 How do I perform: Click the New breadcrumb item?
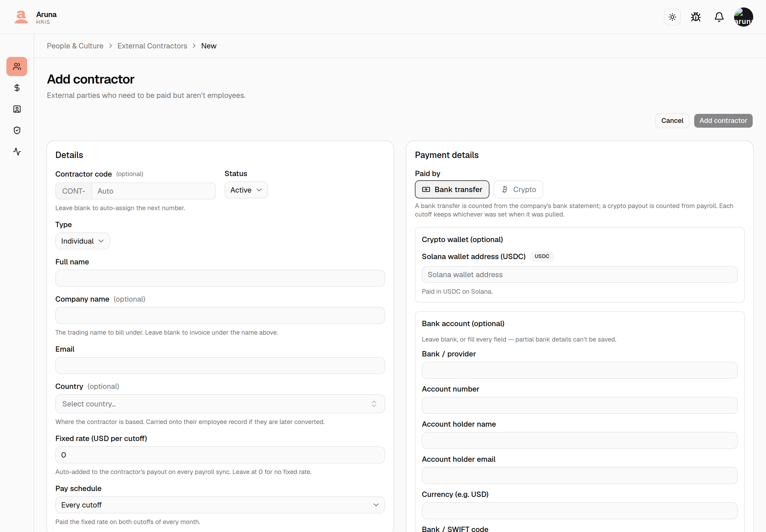tap(209, 46)
